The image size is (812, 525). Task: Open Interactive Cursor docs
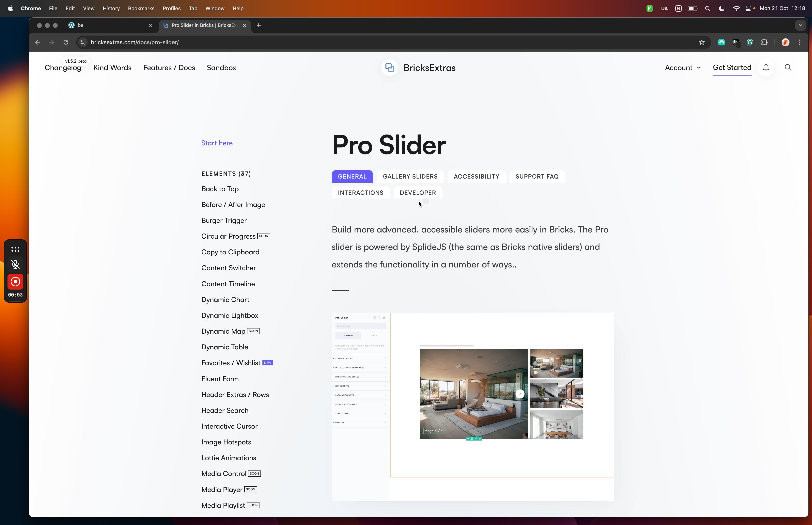click(x=229, y=426)
